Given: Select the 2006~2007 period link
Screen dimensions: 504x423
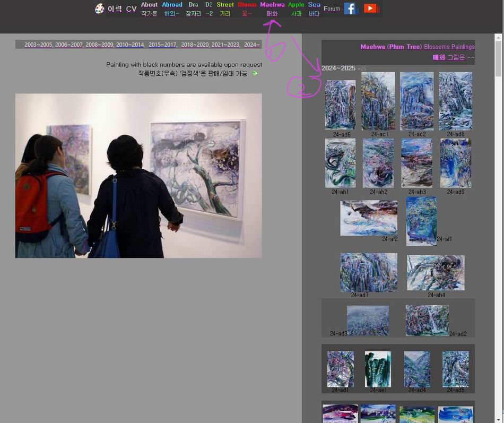Looking at the screenshot, I should click(68, 45).
